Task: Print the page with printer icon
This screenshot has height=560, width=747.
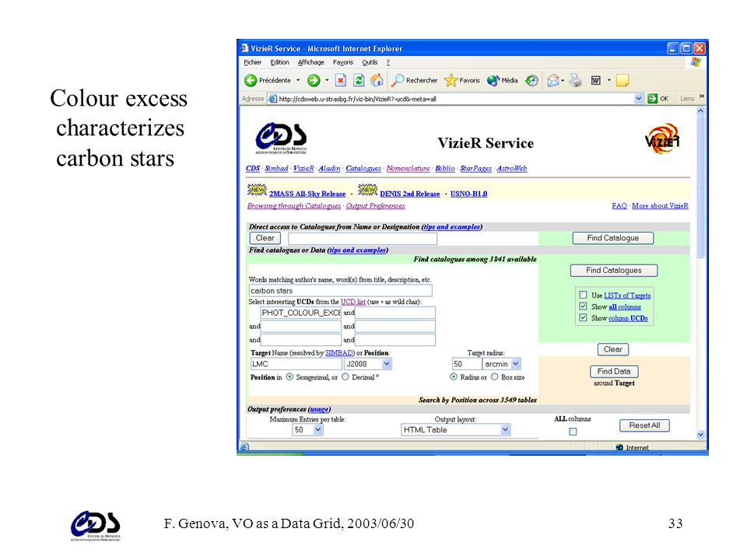Action: 576,80
